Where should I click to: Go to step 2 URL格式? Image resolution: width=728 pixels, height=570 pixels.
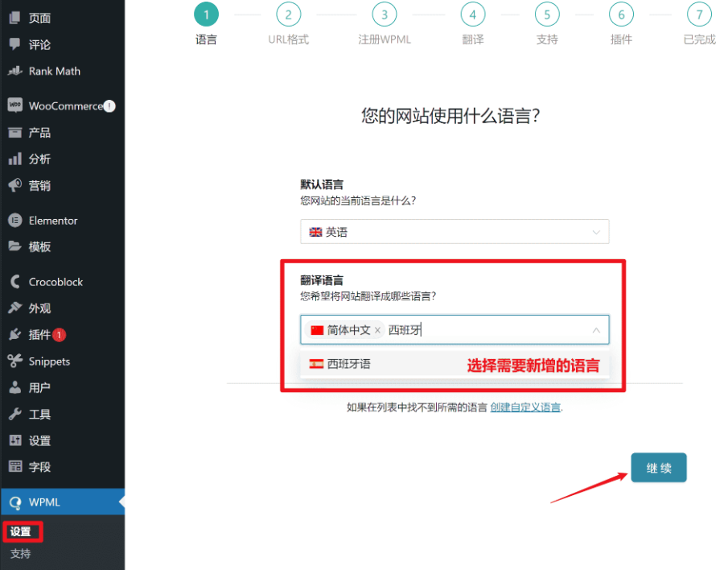287,14
